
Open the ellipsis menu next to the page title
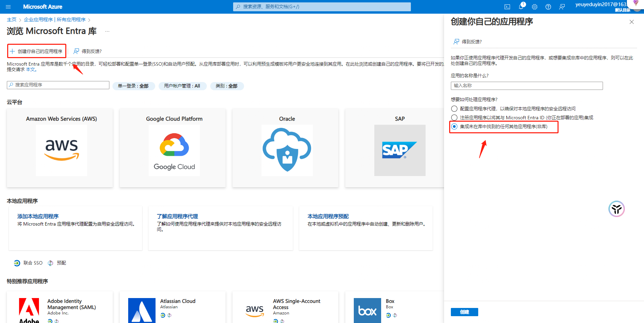tap(107, 31)
